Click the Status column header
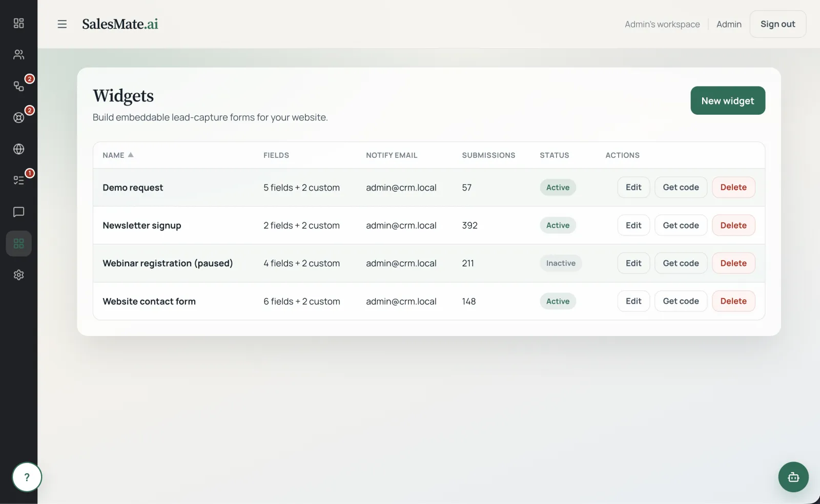This screenshot has height=504, width=820. [x=554, y=155]
